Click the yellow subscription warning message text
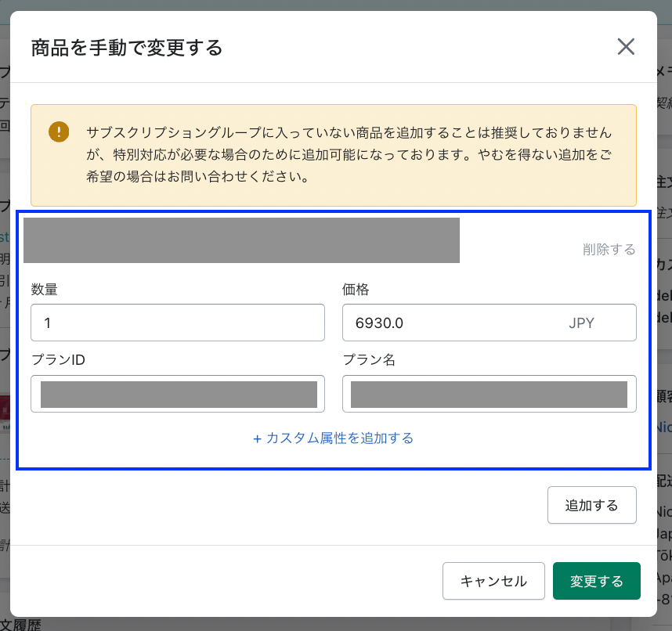Screen dimensions: 672x631 pos(349,154)
